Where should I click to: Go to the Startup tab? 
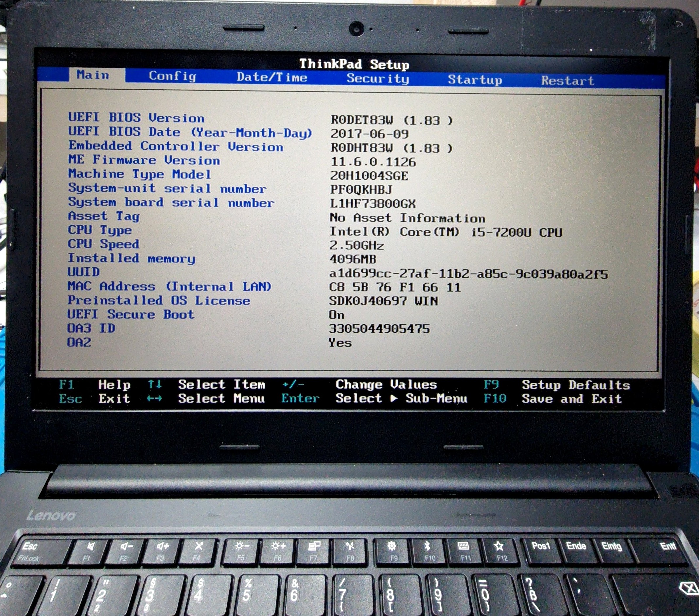pos(475,80)
